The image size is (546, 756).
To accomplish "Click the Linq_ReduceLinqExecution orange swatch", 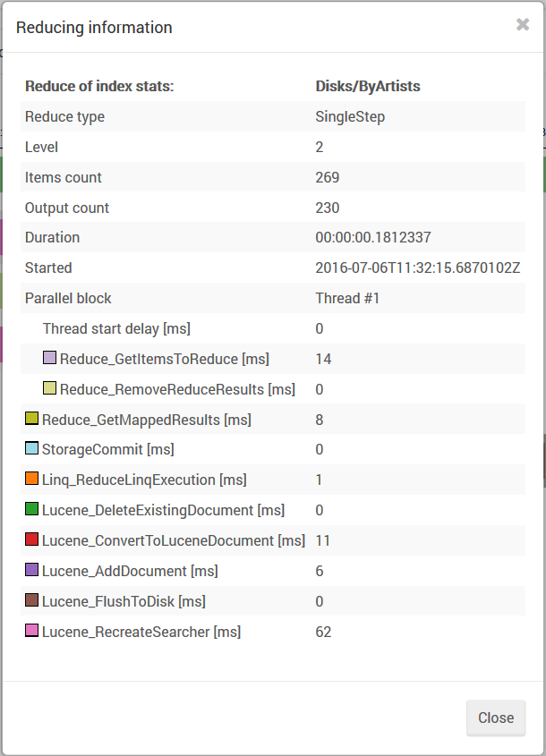I will pos(32,479).
